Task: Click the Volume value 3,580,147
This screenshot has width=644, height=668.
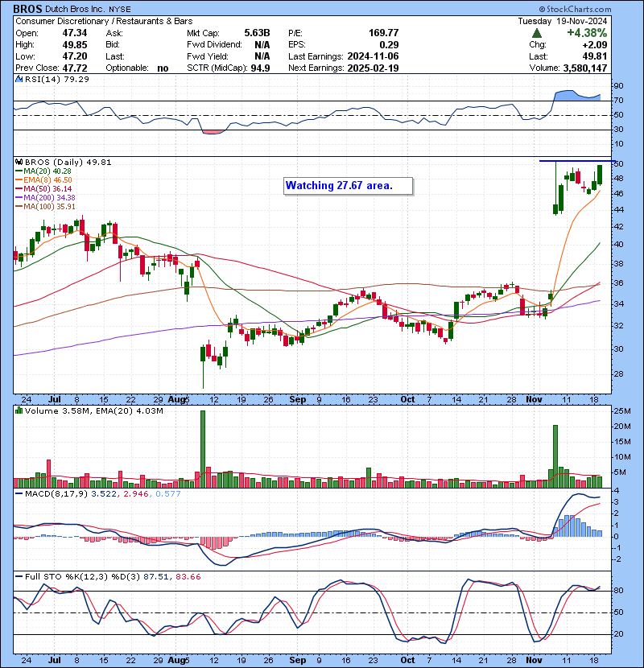Action: click(585, 68)
